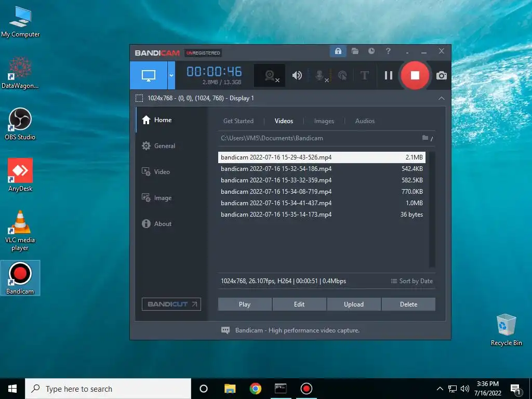Switch to Images tab
This screenshot has width=532, height=399.
coord(324,121)
